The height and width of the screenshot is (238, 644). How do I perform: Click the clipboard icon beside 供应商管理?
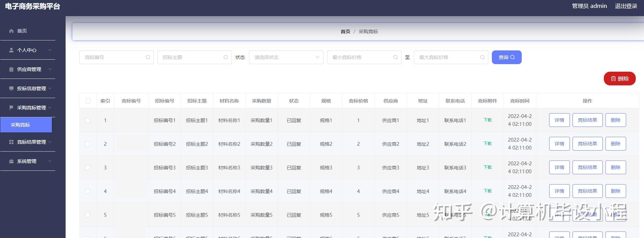click(11, 69)
